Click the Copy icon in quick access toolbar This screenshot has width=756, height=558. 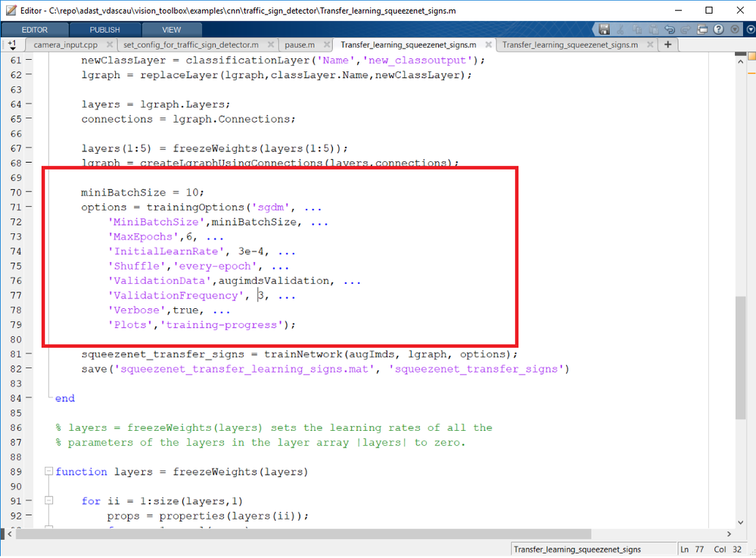[x=637, y=30]
